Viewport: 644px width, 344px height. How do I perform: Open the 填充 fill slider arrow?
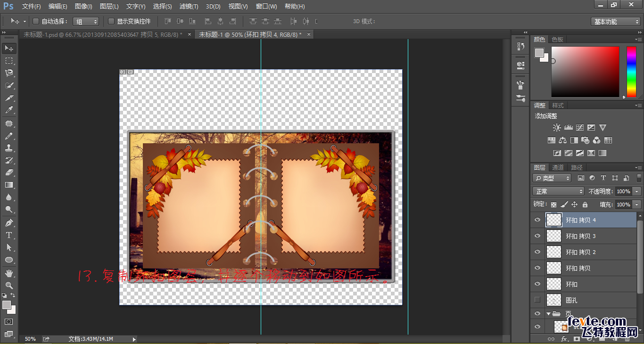point(637,205)
